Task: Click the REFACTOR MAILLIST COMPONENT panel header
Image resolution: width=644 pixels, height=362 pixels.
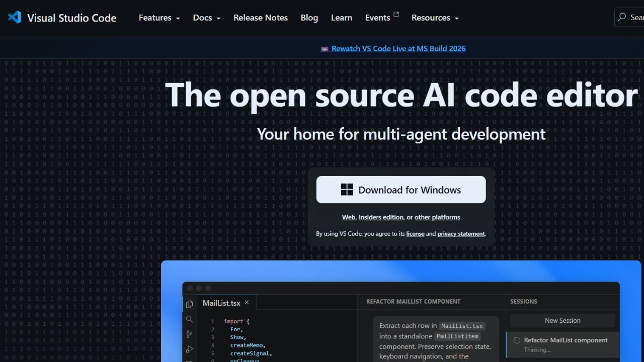Action: 413,302
